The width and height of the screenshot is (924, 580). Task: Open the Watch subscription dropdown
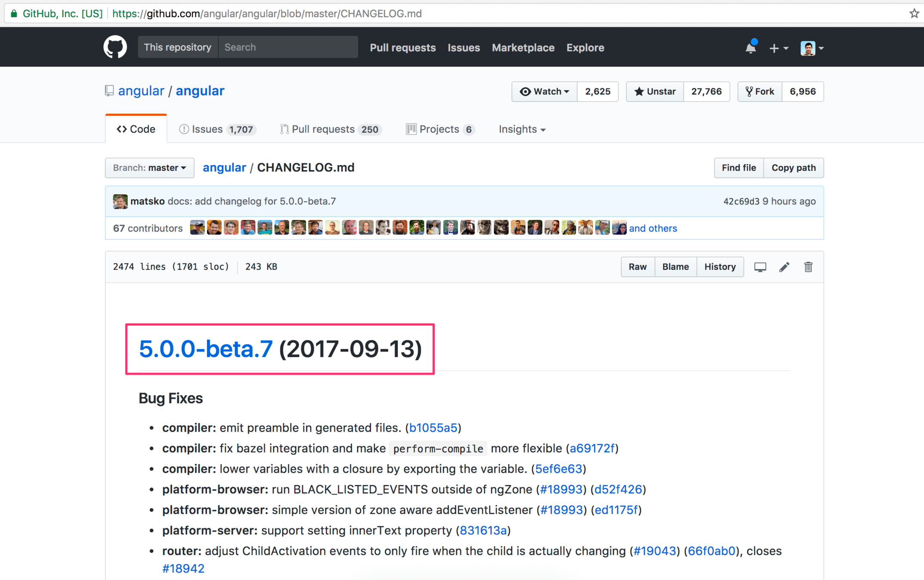(544, 92)
